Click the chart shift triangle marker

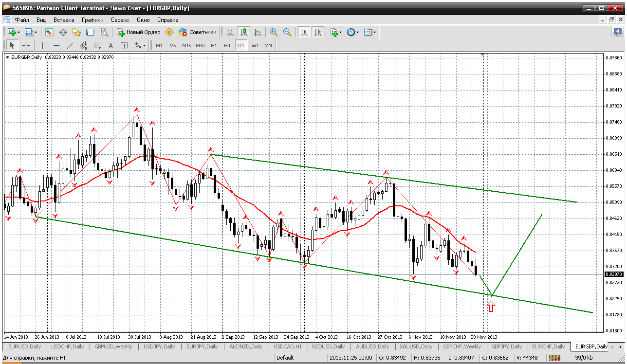point(483,55)
